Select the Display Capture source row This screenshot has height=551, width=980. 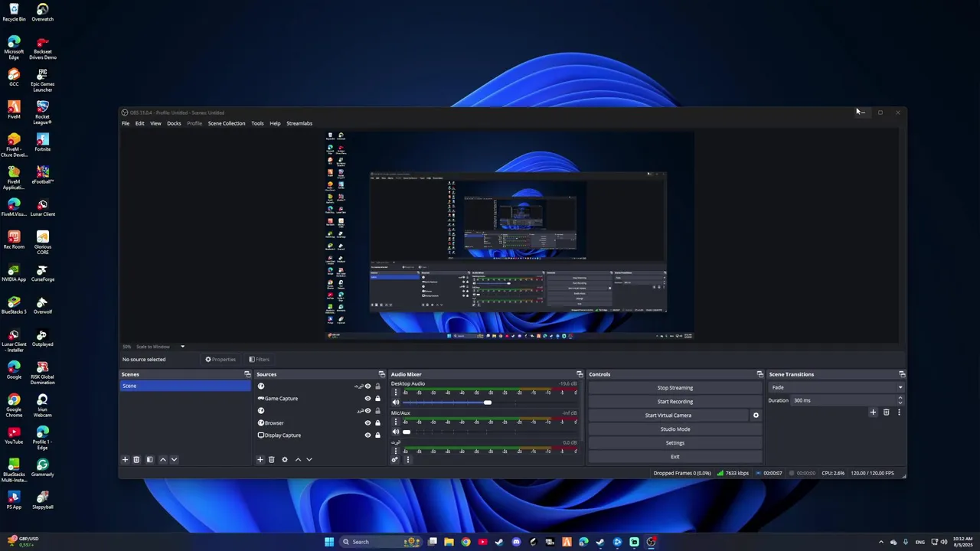(320, 435)
